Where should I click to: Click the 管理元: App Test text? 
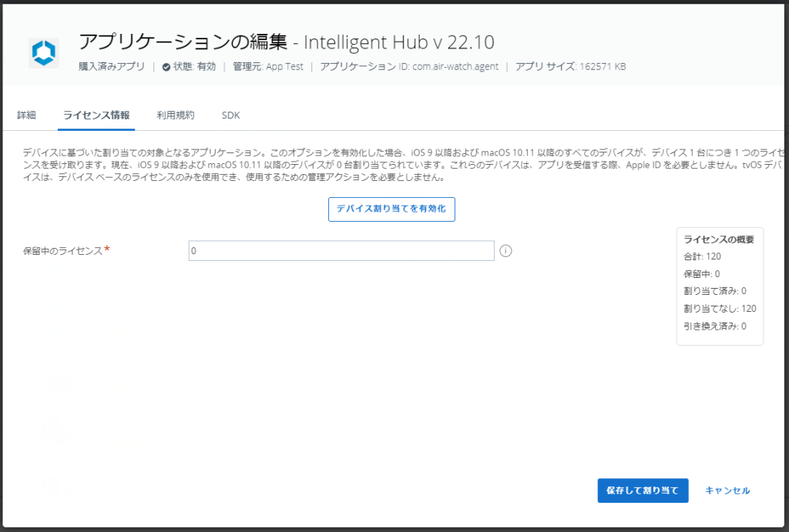pos(267,66)
